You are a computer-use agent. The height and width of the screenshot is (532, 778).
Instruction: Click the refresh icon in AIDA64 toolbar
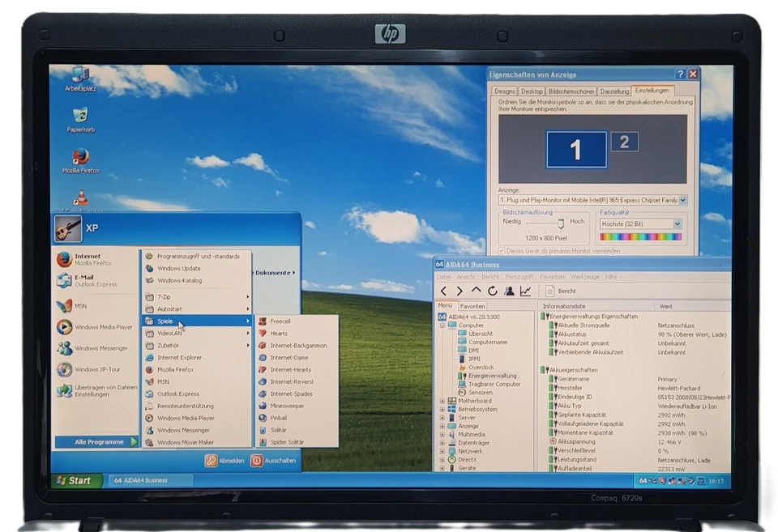click(493, 291)
